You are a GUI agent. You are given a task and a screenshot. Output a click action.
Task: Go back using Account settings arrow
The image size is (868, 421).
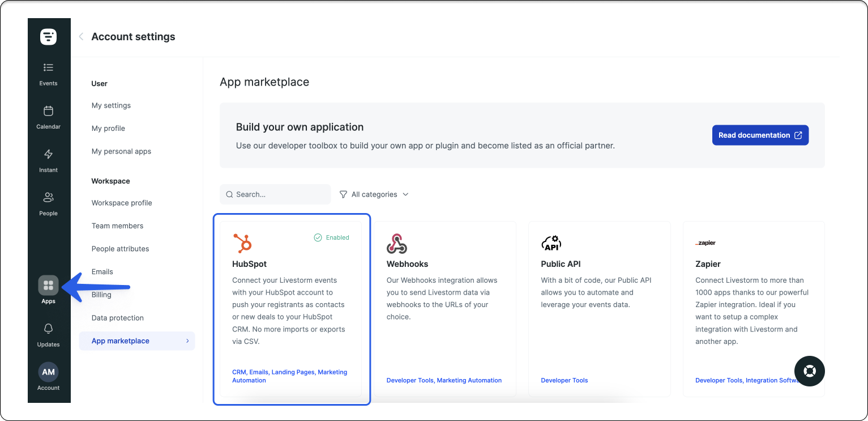pyautogui.click(x=81, y=37)
